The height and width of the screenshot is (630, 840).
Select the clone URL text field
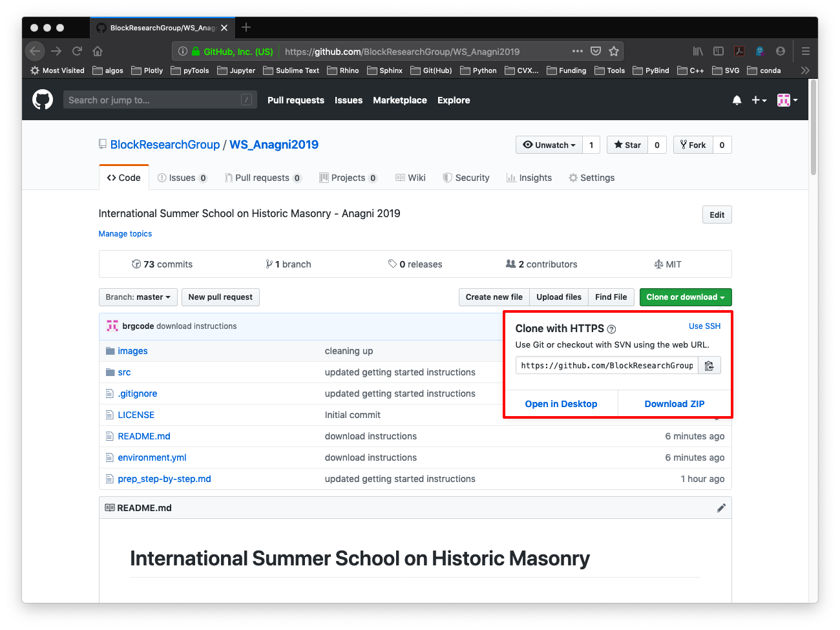click(607, 366)
